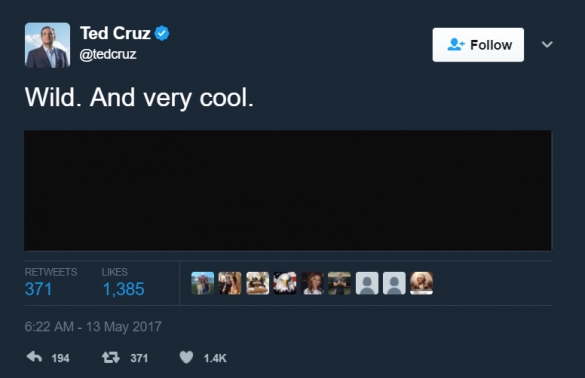Open the tweet timestamp 13 May 2017
The height and width of the screenshot is (378, 585).
tap(93, 327)
